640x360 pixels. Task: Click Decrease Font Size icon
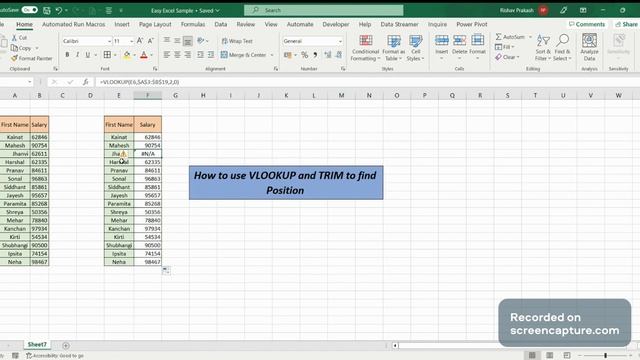(x=151, y=41)
